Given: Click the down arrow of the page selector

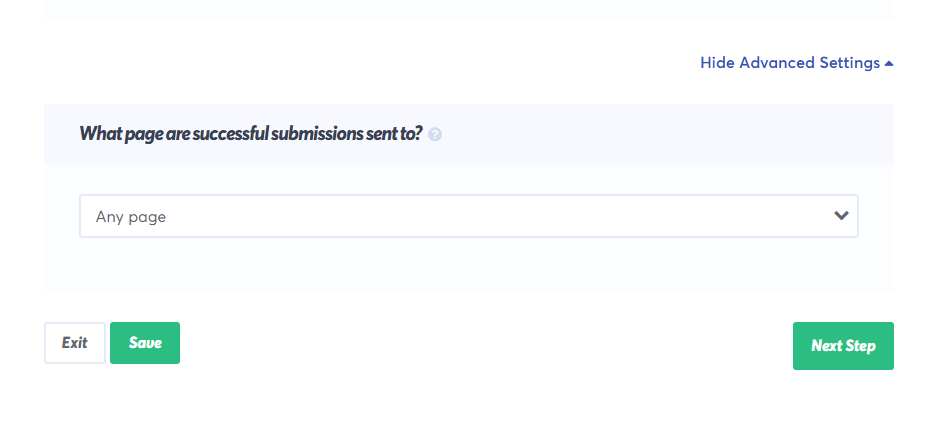Looking at the screenshot, I should (841, 216).
